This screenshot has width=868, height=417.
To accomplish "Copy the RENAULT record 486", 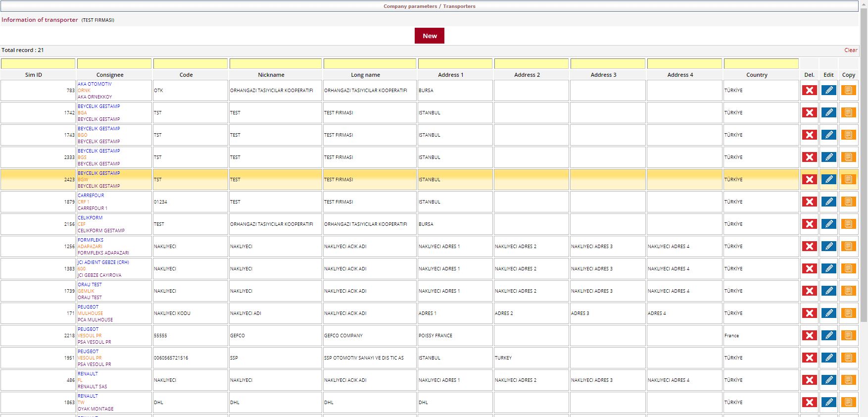I will point(848,380).
